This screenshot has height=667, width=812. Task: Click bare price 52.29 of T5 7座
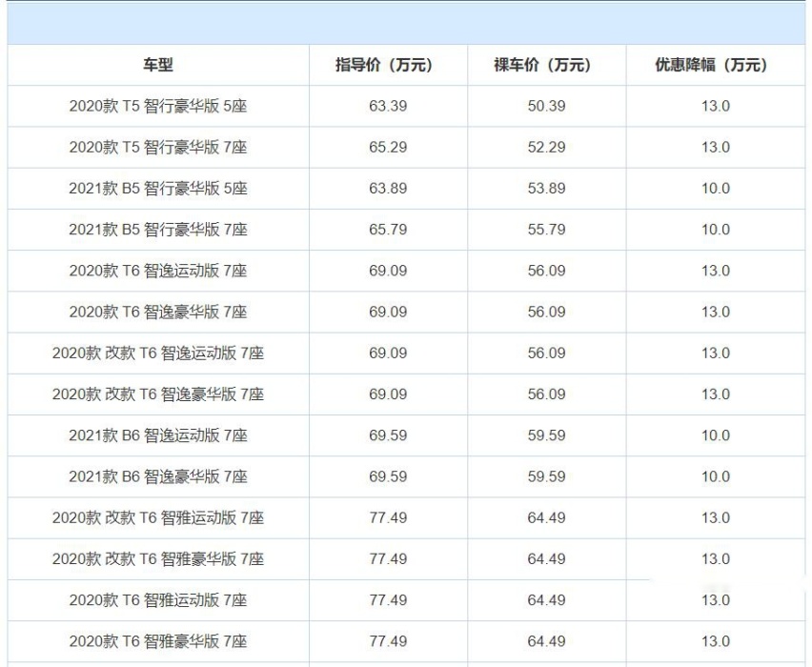coord(546,147)
